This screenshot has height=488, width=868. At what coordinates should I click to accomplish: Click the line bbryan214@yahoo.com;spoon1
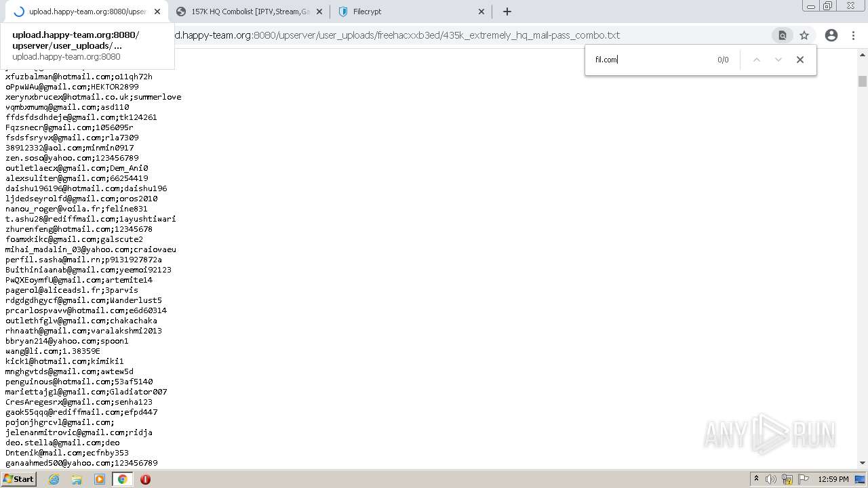67,341
